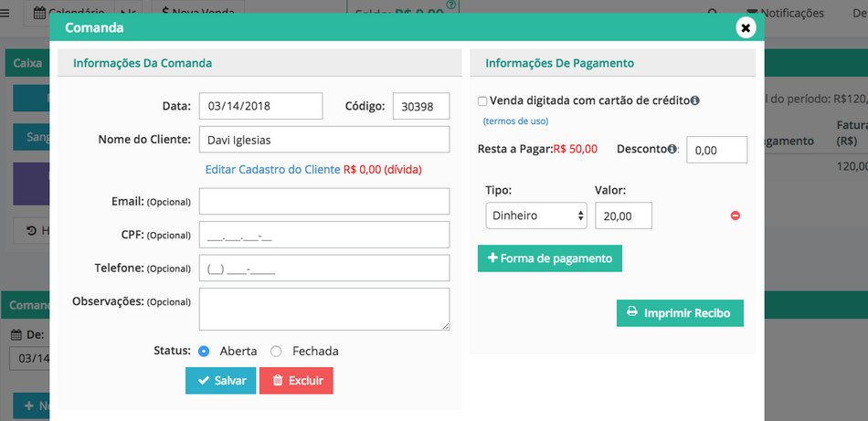Select the Aberta status radio button
Image resolution: width=868 pixels, height=421 pixels.
pos(204,352)
